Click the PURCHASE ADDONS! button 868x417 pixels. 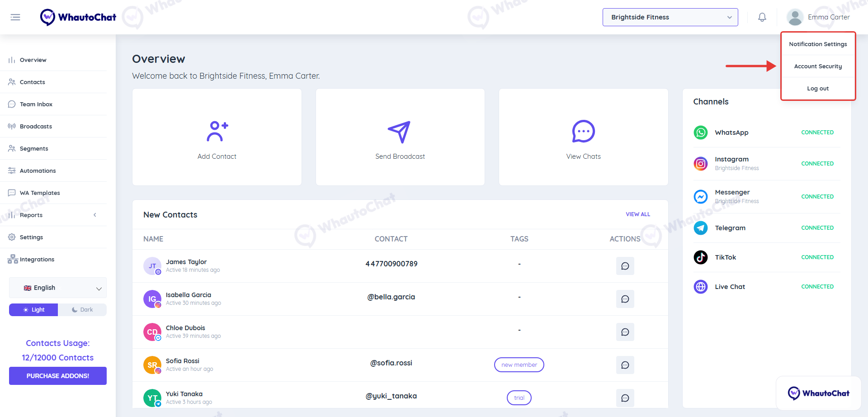58,376
